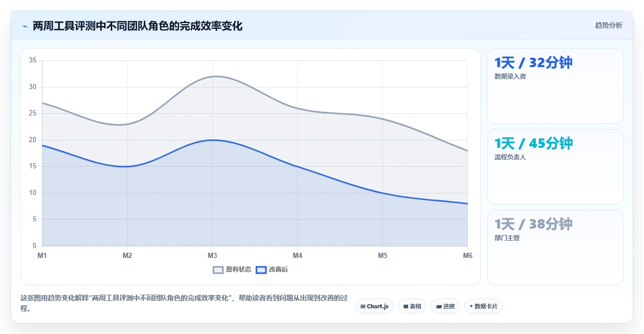Click the 部门主管 label
Viewport: 644px width, 334px height.
tap(507, 238)
